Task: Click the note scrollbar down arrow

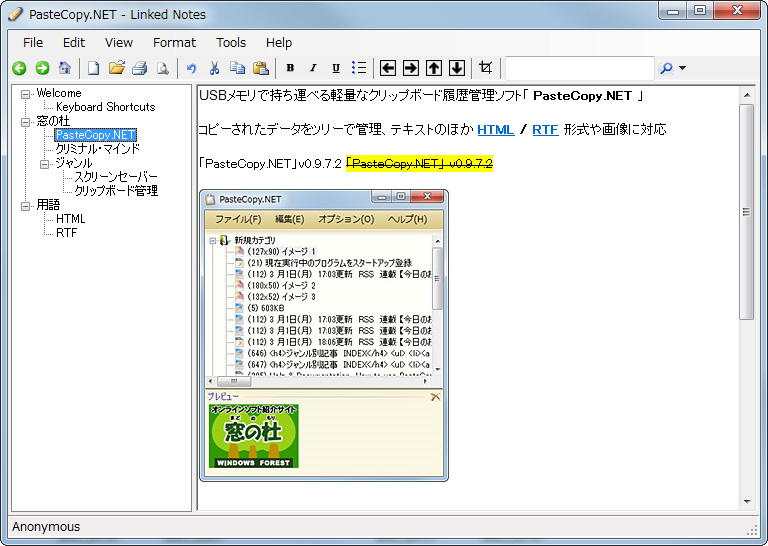Action: pos(746,501)
